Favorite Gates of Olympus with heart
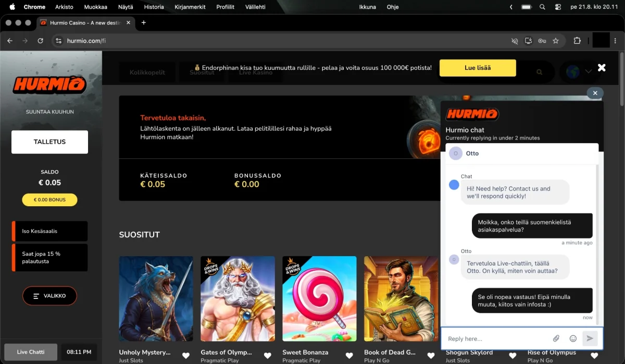625x364 pixels. [x=268, y=356]
